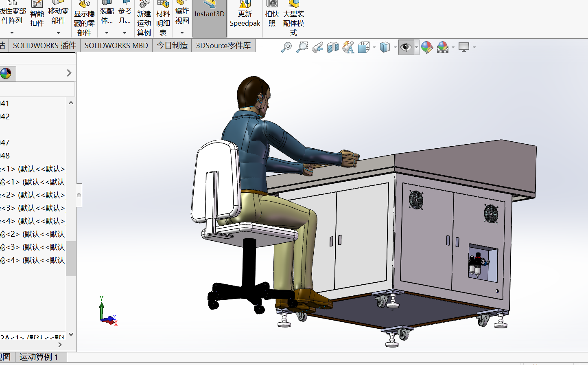The image size is (588, 365).
Task: Select the tree item ending in 42
Action: coord(5,117)
